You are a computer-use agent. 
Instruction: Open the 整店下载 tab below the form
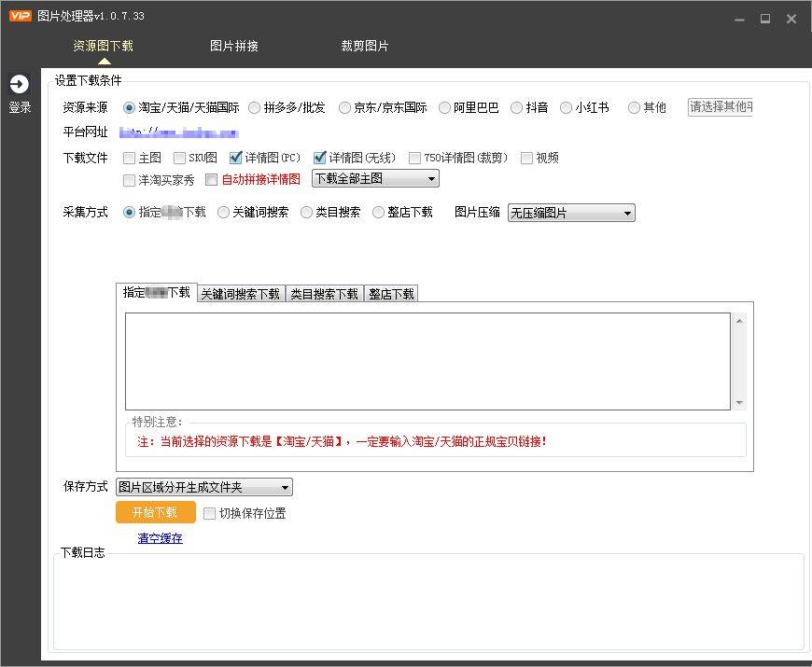(x=391, y=294)
